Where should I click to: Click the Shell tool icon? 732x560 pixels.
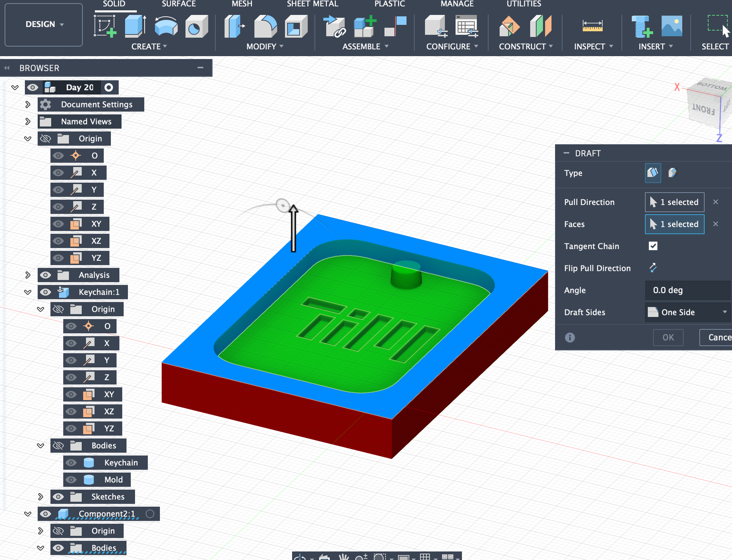[296, 26]
